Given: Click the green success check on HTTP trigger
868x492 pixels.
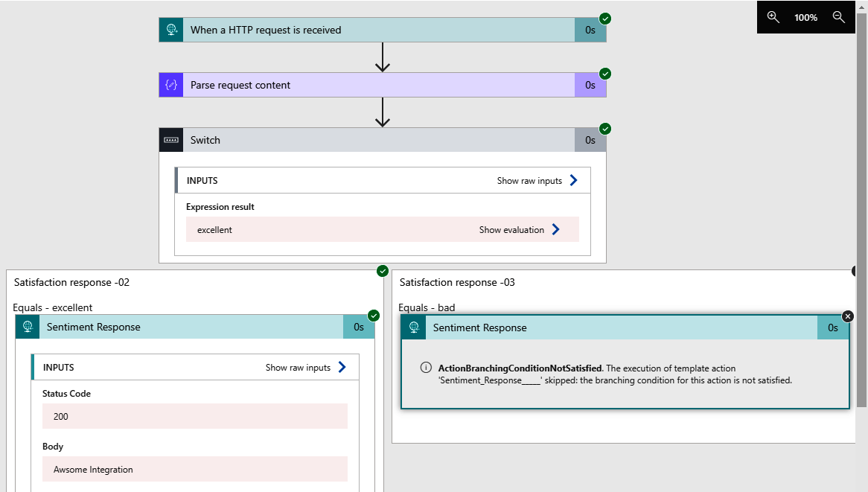Looking at the screenshot, I should [x=606, y=19].
